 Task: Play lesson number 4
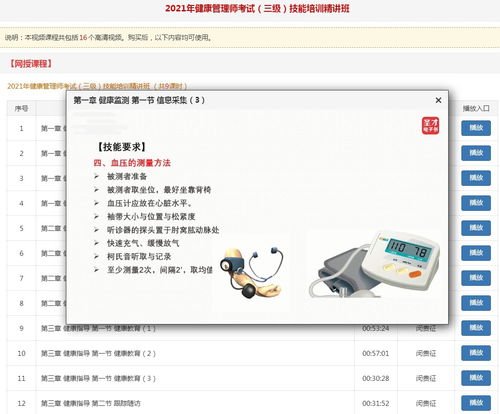(x=476, y=203)
